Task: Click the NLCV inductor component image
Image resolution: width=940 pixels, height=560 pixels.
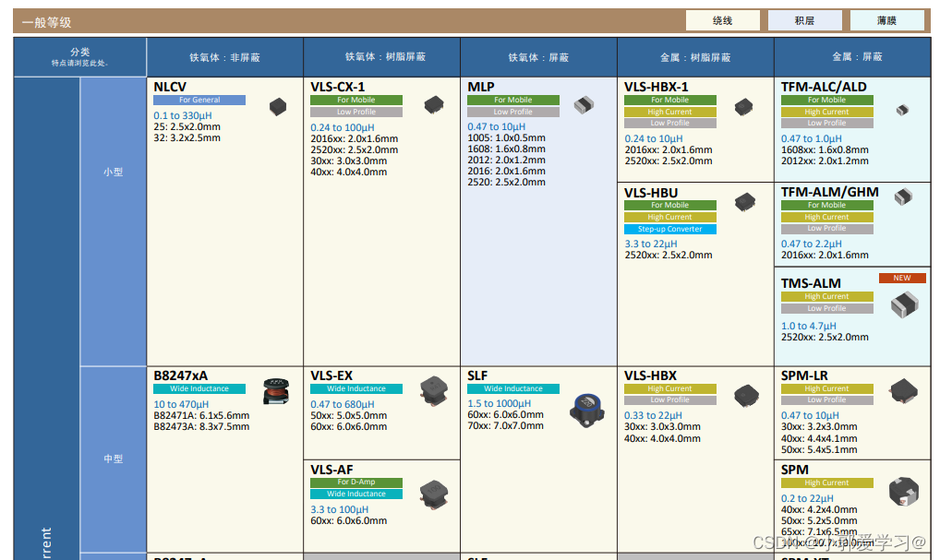Action: pyautogui.click(x=278, y=107)
